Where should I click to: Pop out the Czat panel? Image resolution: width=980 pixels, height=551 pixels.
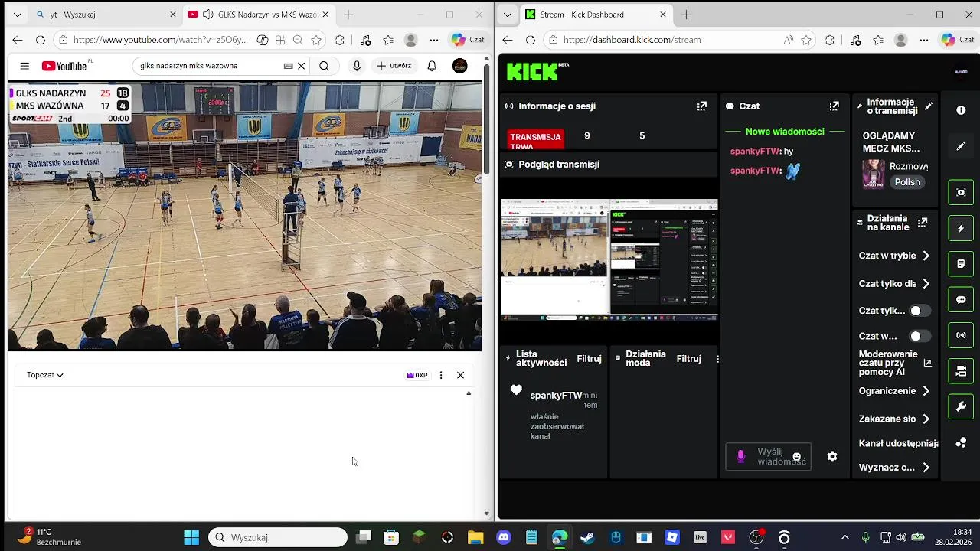click(x=834, y=106)
